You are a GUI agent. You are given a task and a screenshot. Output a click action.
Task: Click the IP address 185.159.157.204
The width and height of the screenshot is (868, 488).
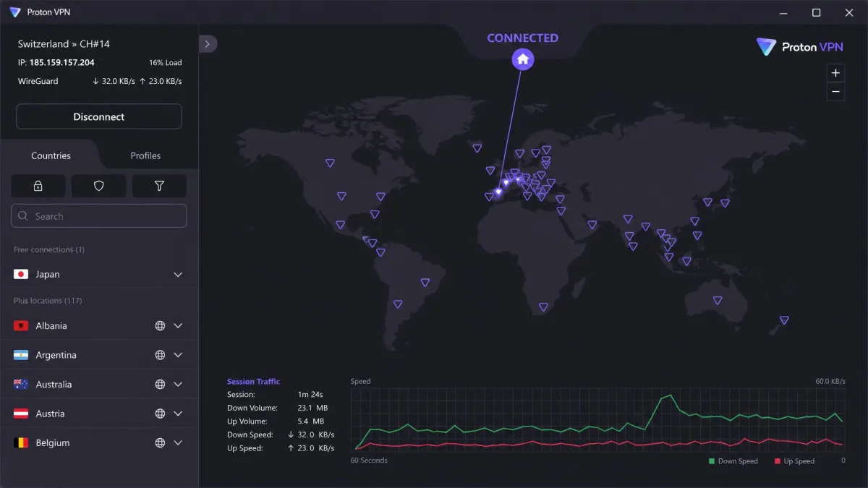pyautogui.click(x=62, y=63)
